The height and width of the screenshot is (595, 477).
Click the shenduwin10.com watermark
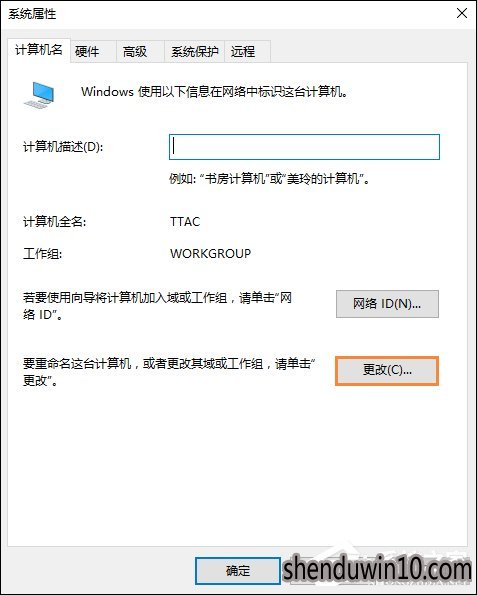pos(377,569)
